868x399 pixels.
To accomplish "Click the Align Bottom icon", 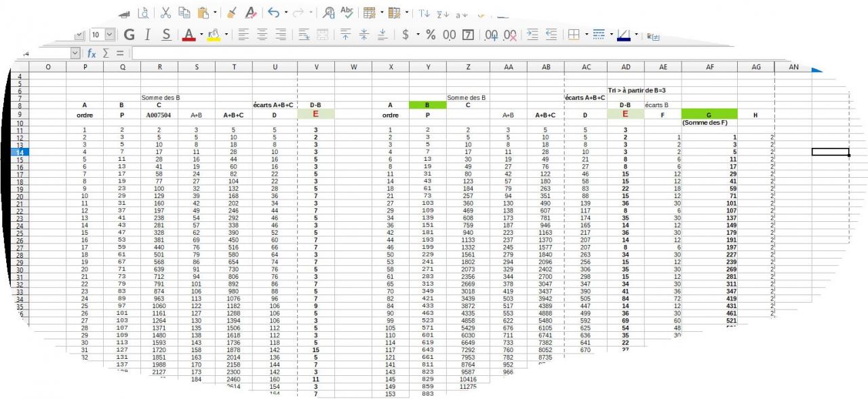I will [382, 34].
